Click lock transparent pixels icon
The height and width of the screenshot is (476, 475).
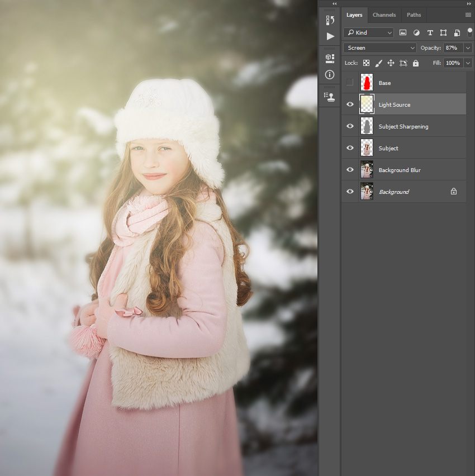pos(366,63)
